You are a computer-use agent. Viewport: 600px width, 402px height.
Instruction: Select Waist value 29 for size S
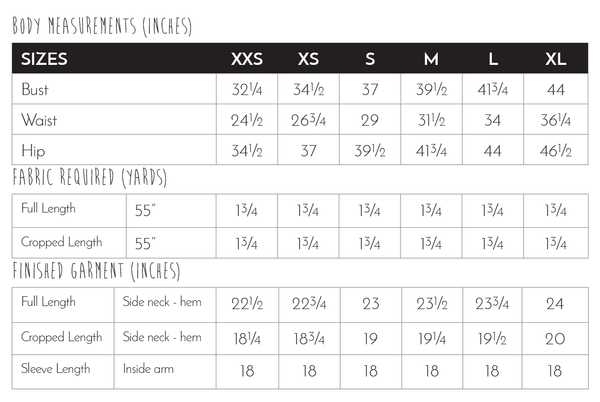[370, 120]
